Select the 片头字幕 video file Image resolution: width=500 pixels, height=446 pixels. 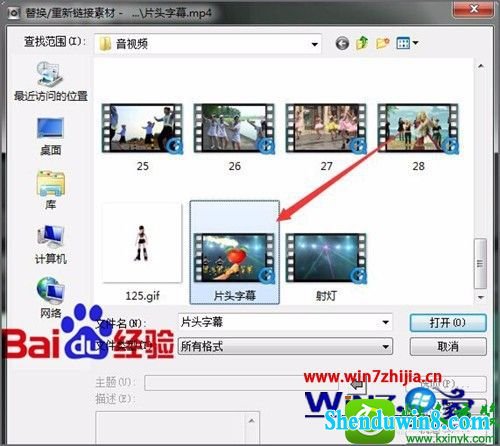tap(235, 253)
